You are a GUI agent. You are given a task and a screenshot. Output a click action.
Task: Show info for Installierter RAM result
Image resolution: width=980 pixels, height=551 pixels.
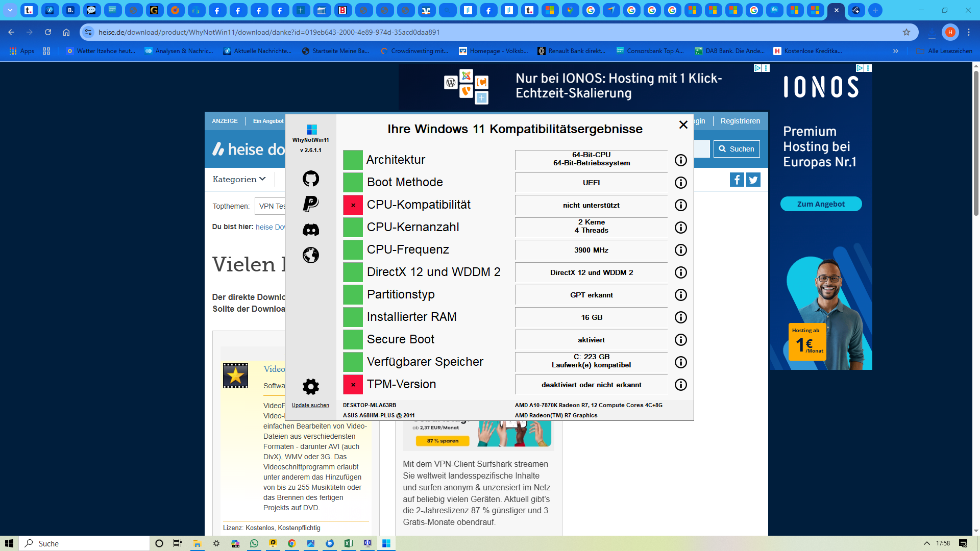point(680,317)
